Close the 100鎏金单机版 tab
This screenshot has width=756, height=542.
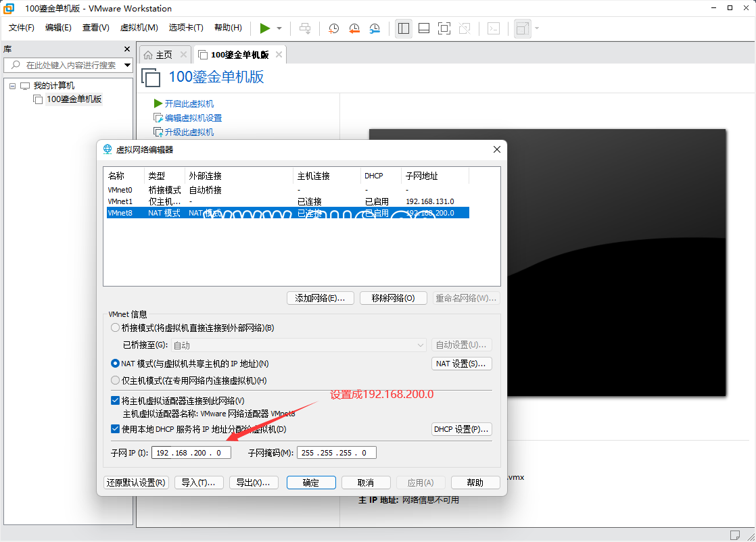[x=279, y=55]
